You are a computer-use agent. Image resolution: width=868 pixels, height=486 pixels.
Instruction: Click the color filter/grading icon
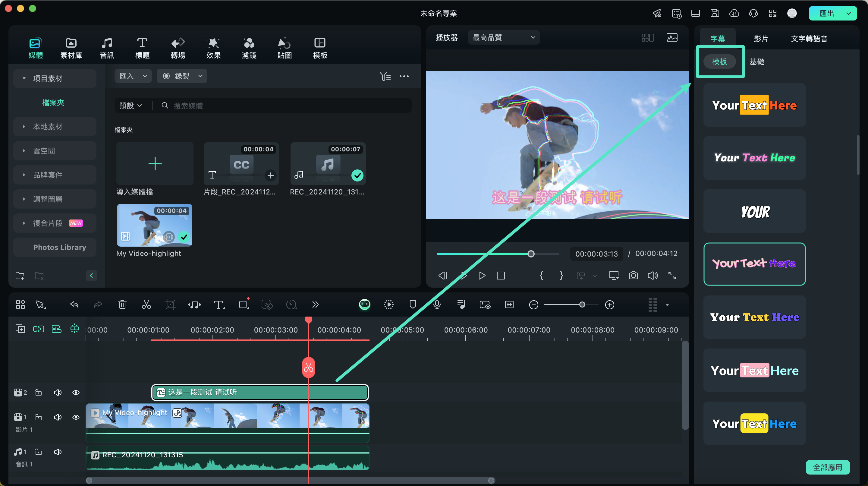tap(249, 47)
